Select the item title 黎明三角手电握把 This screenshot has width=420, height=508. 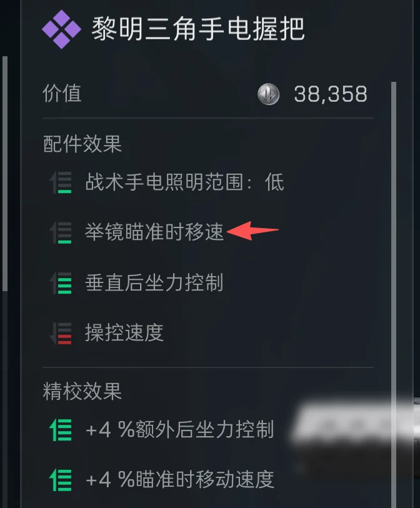[x=198, y=29]
